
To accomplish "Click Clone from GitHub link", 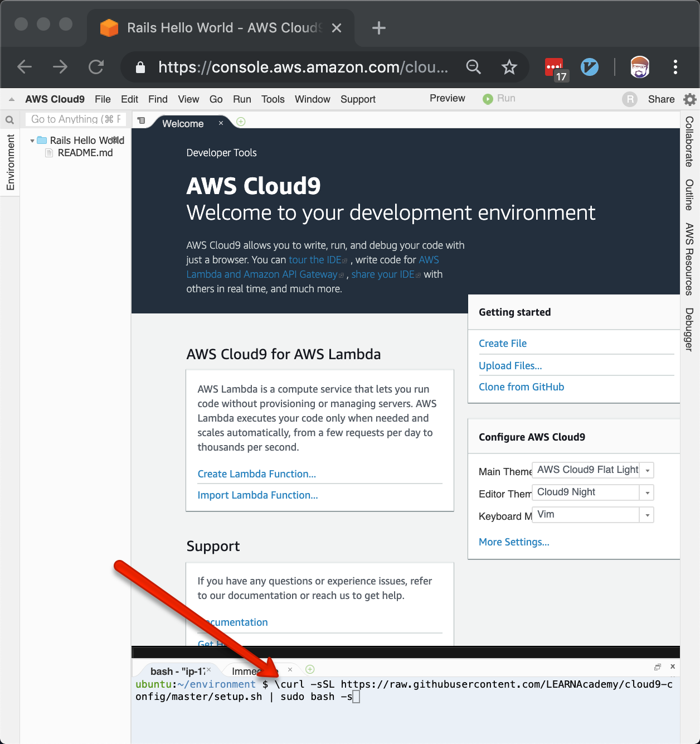I will (x=522, y=387).
